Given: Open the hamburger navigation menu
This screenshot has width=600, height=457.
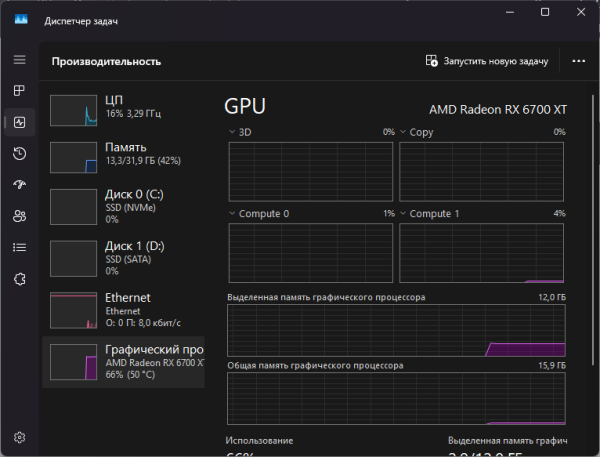Looking at the screenshot, I should point(19,60).
